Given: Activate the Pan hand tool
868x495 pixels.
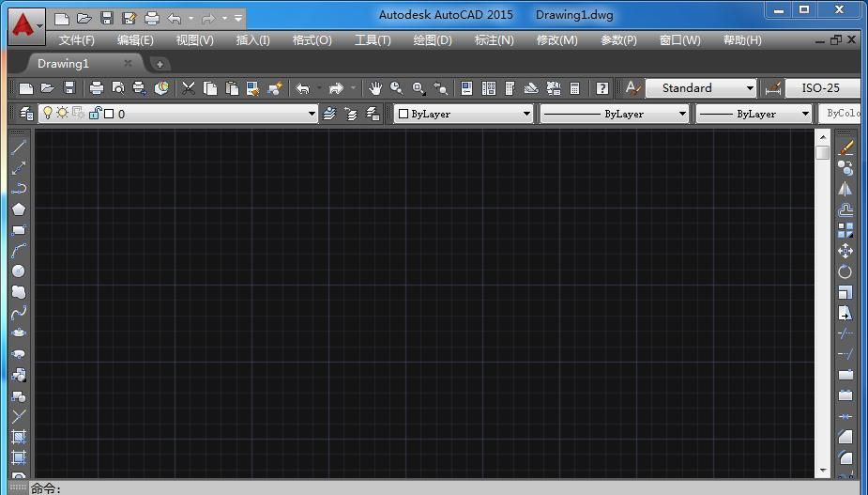Looking at the screenshot, I should click(375, 88).
